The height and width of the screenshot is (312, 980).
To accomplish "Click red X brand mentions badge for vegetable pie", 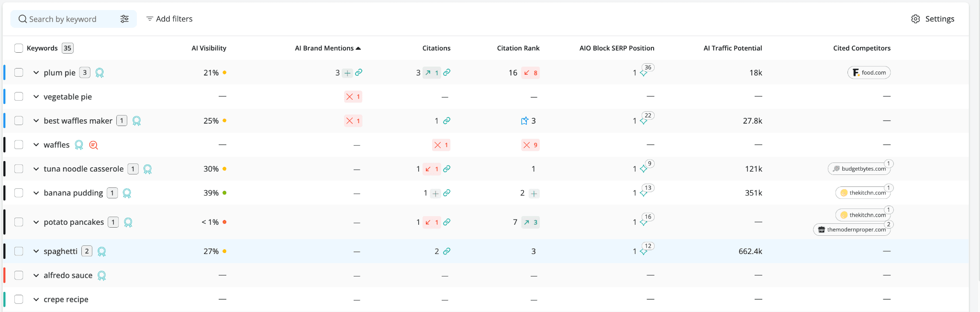I will click(353, 97).
